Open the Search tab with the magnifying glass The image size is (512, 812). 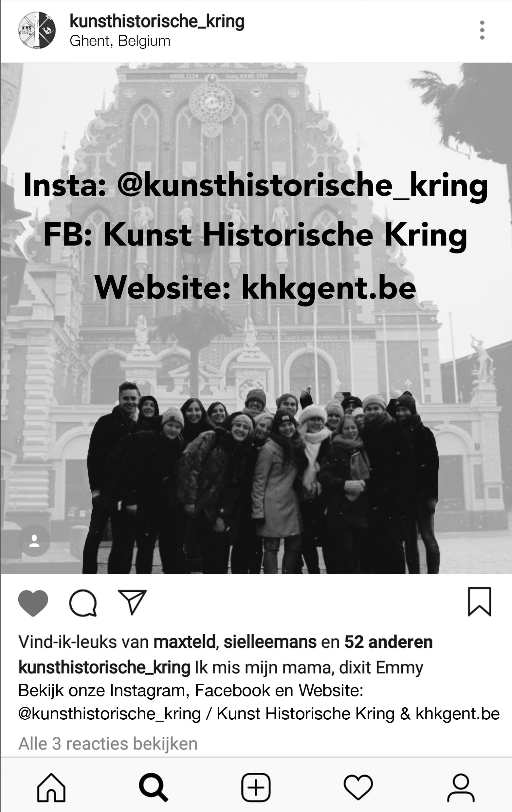click(x=153, y=787)
